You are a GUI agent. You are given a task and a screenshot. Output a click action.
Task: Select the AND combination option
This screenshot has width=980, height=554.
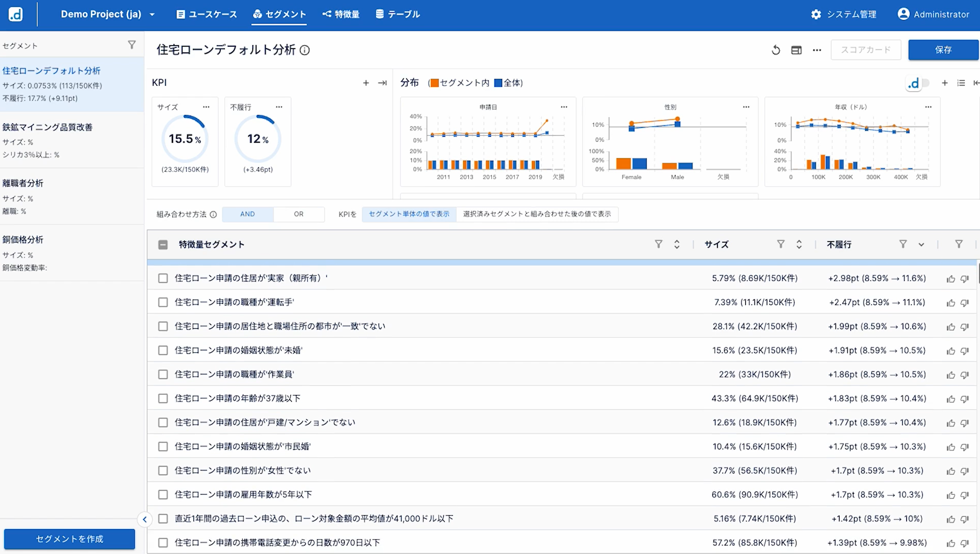248,214
